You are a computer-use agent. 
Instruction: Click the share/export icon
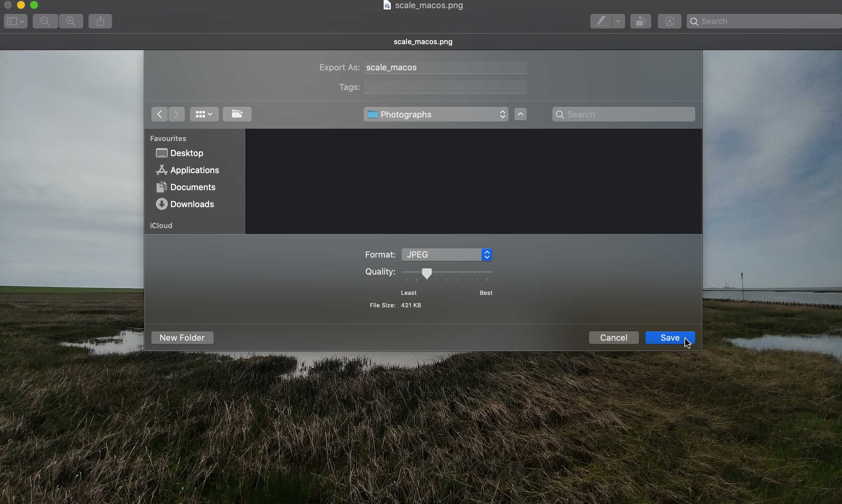(x=100, y=21)
